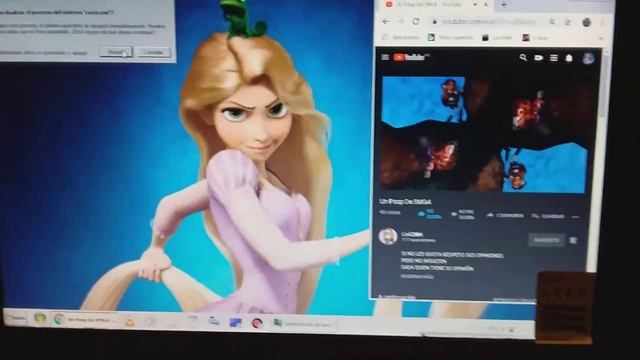Click the Aceptar button in the dialog
The height and width of the screenshot is (360, 640).
click(x=116, y=52)
